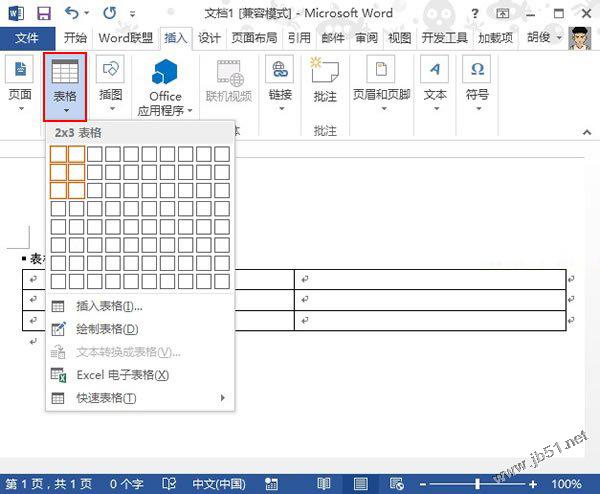Image resolution: width=600 pixels, height=494 pixels.
Task: Expand the 表格 dropdown arrow
Action: pos(66,111)
